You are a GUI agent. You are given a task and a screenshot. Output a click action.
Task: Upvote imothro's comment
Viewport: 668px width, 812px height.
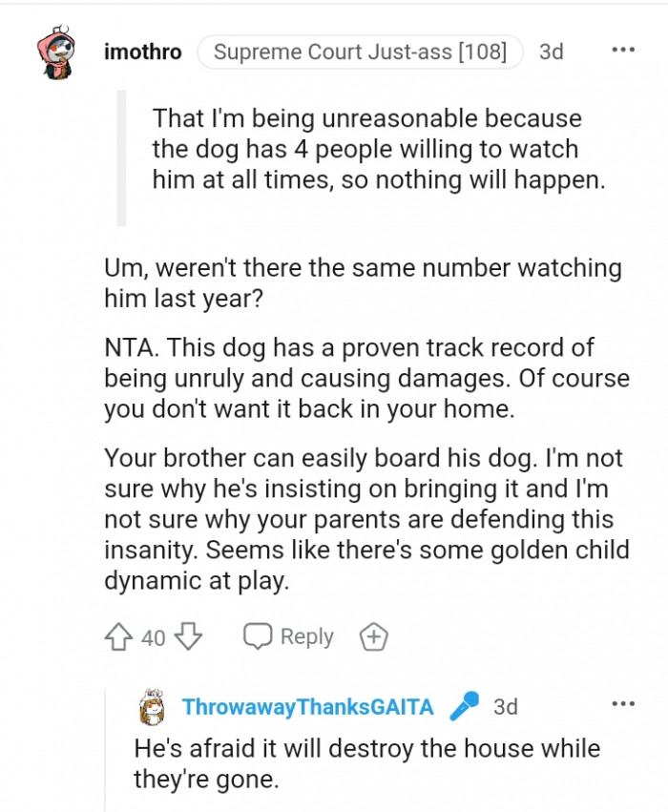coord(120,636)
